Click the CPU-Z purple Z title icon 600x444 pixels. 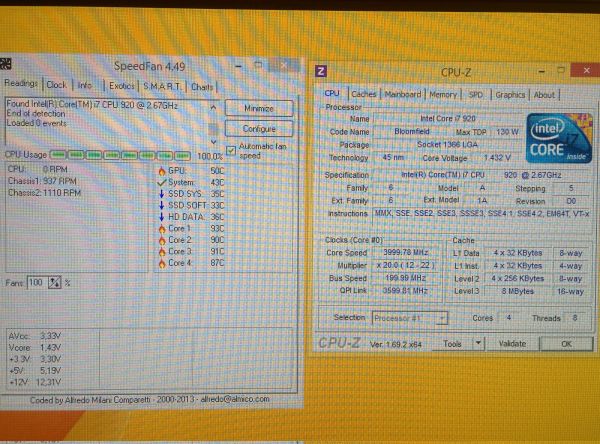pyautogui.click(x=321, y=71)
